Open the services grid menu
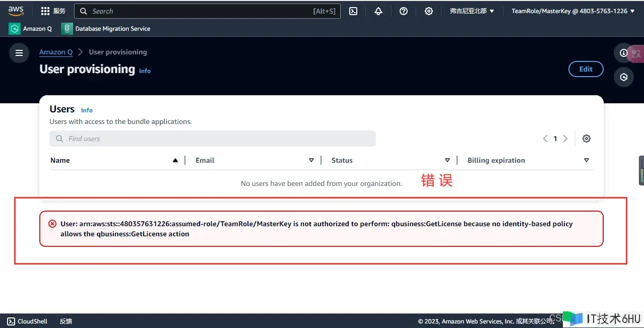Image resolution: width=644 pixels, height=328 pixels. click(x=53, y=11)
